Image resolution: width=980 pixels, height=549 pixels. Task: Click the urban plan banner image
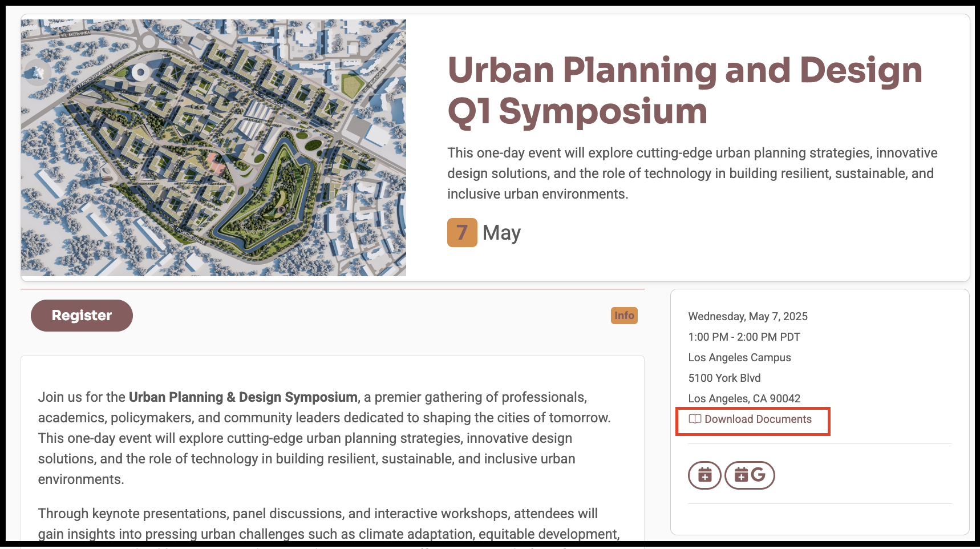click(x=213, y=171)
